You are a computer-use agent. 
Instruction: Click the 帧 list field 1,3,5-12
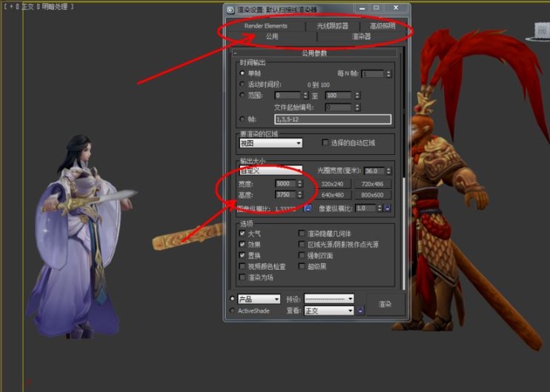tap(333, 119)
